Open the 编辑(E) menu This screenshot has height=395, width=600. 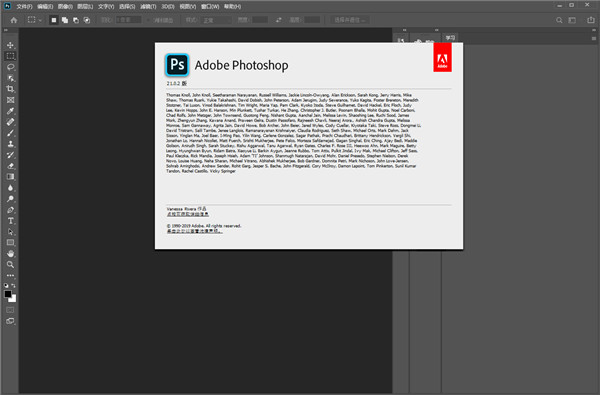pyautogui.click(x=45, y=7)
